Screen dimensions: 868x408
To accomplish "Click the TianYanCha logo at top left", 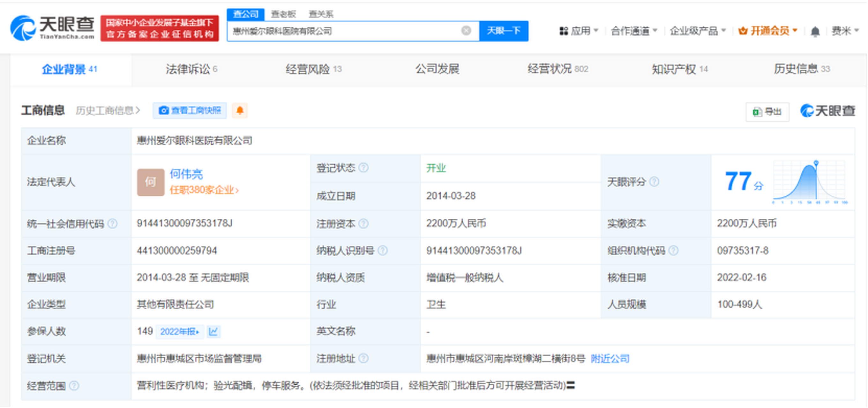I will (53, 28).
